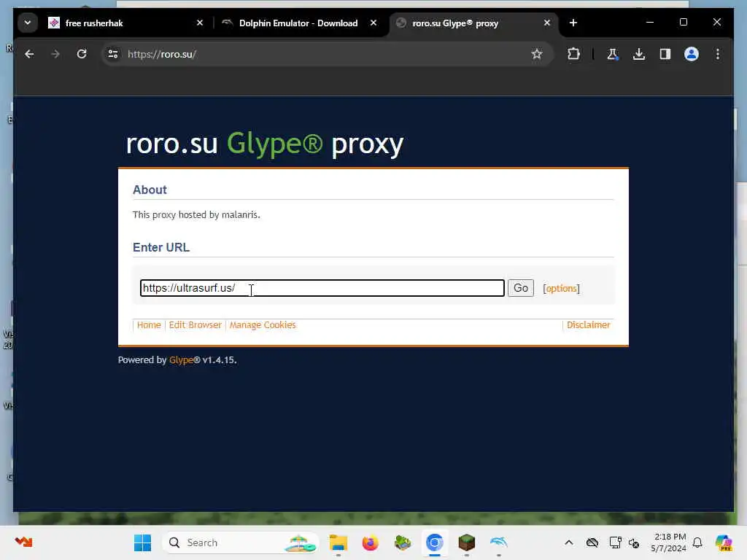The height and width of the screenshot is (560, 747).
Task: Open the clock showing 2:18 PM
Action: pyautogui.click(x=669, y=542)
